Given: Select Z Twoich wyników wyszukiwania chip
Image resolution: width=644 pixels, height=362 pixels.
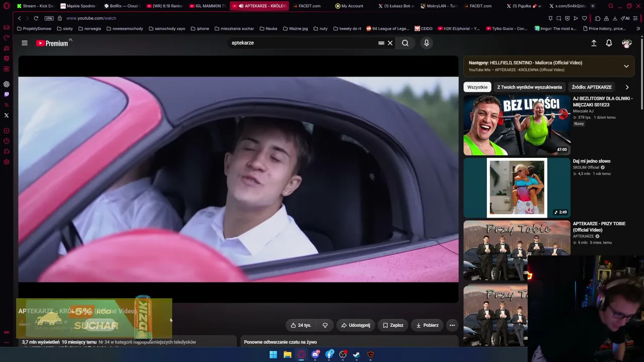Looking at the screenshot, I should [x=529, y=87].
